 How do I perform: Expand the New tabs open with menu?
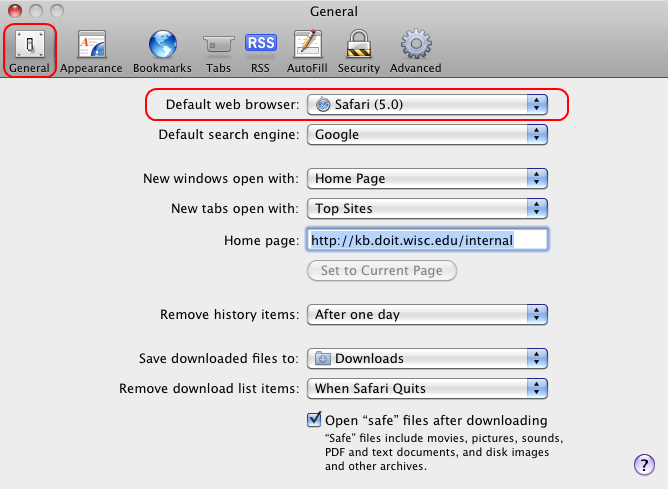[427, 209]
